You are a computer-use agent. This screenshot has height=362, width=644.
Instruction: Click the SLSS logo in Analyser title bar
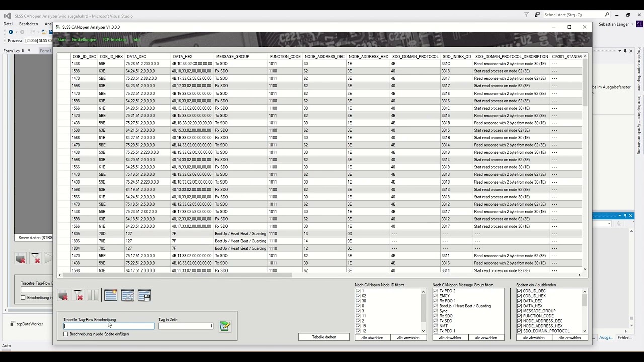[58, 27]
